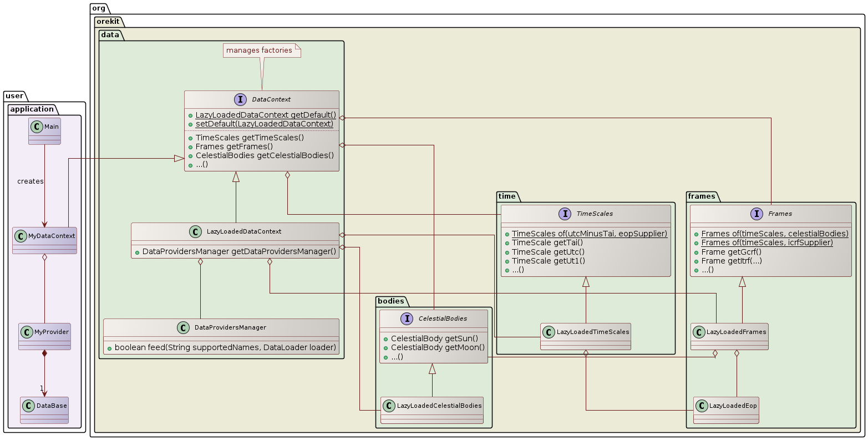Open the manages factories note
This screenshot has height=440, width=868.
click(x=261, y=50)
